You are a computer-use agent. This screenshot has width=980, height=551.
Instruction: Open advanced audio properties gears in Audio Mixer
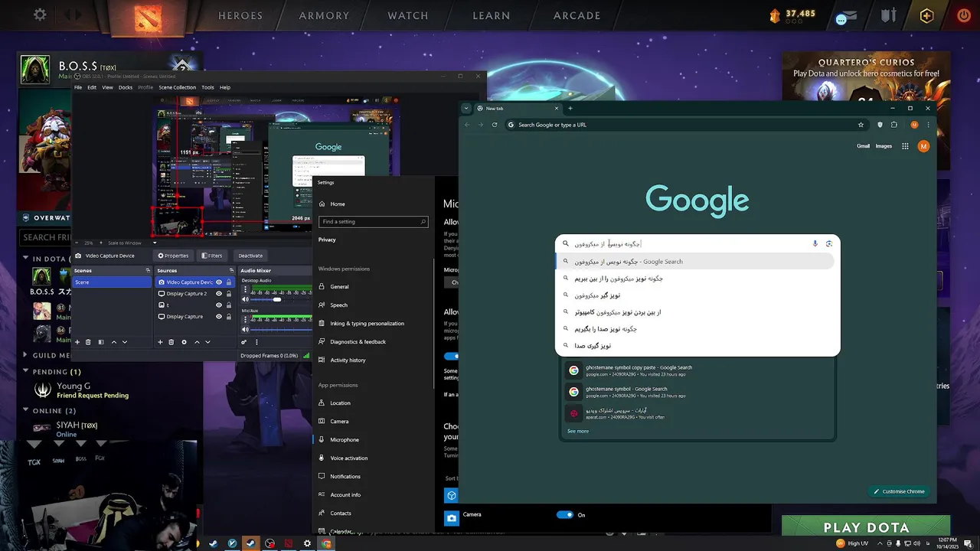click(x=243, y=342)
